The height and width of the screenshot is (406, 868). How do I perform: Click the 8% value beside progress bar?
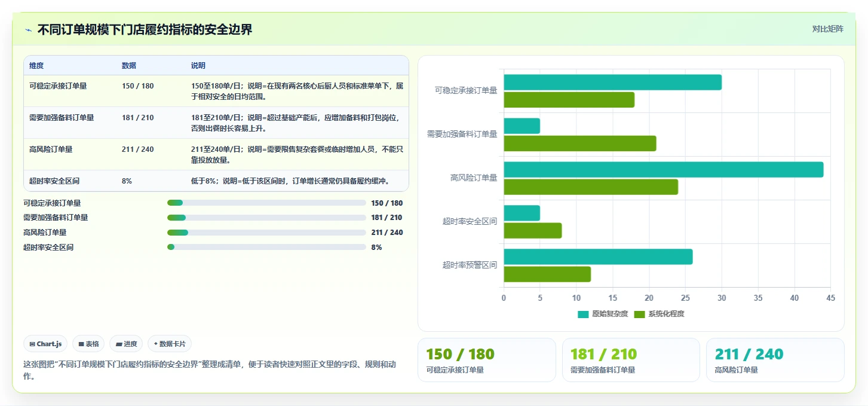(376, 247)
